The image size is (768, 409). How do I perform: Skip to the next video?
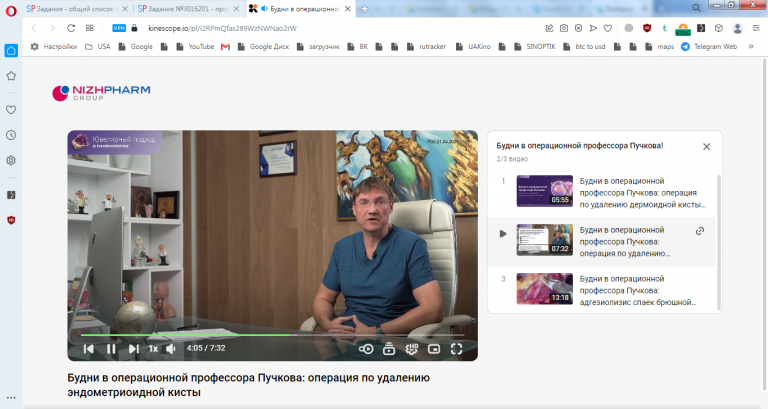133,349
